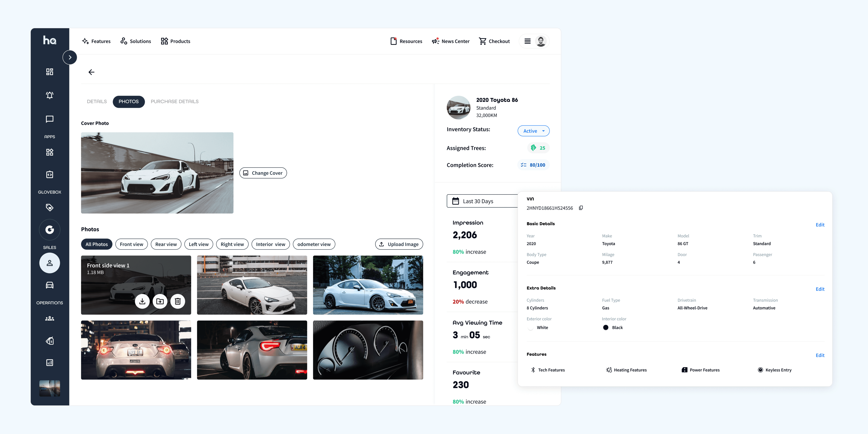This screenshot has height=434, width=868.
Task: Open the Features menu
Action: 96,41
